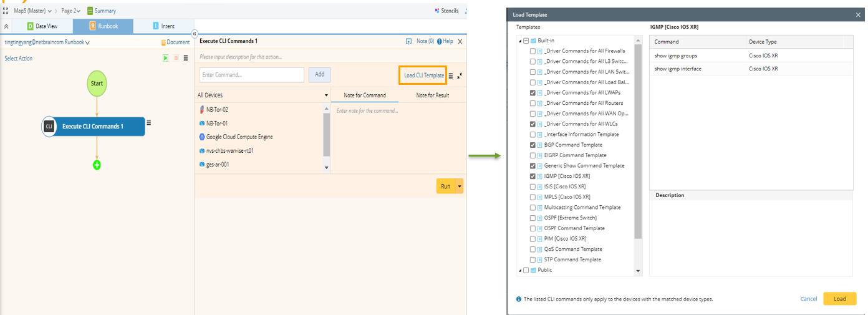Click the green plus add-node icon
The image size is (868, 315).
pyautogui.click(x=97, y=165)
